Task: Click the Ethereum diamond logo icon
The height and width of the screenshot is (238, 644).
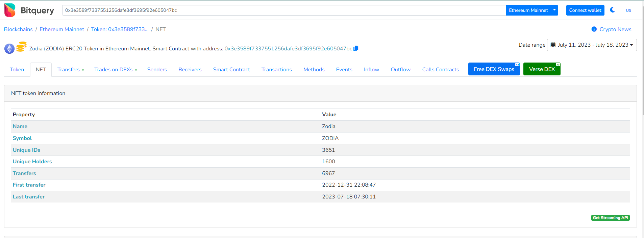Action: click(9, 49)
